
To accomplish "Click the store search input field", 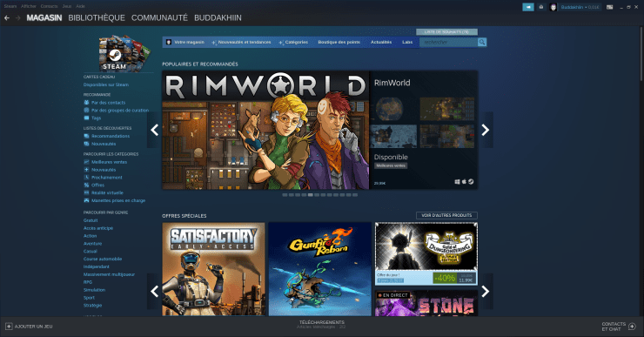I will pos(448,43).
